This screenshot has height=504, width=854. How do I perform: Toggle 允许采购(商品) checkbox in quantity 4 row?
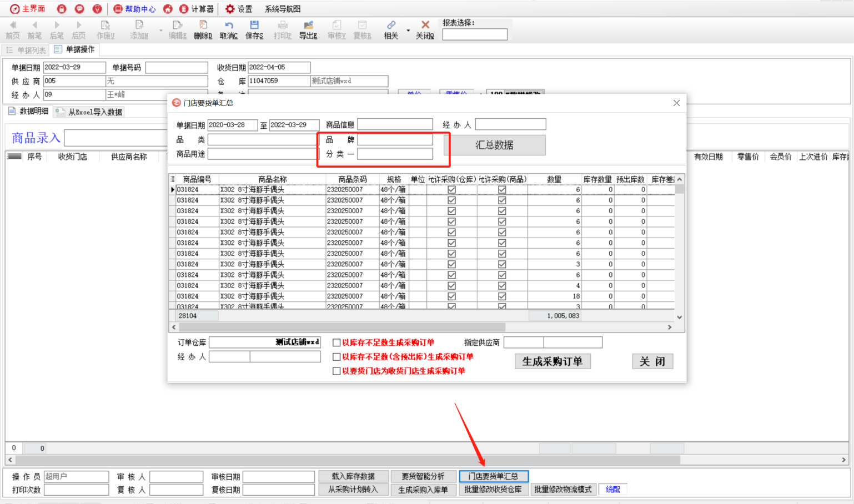[502, 285]
